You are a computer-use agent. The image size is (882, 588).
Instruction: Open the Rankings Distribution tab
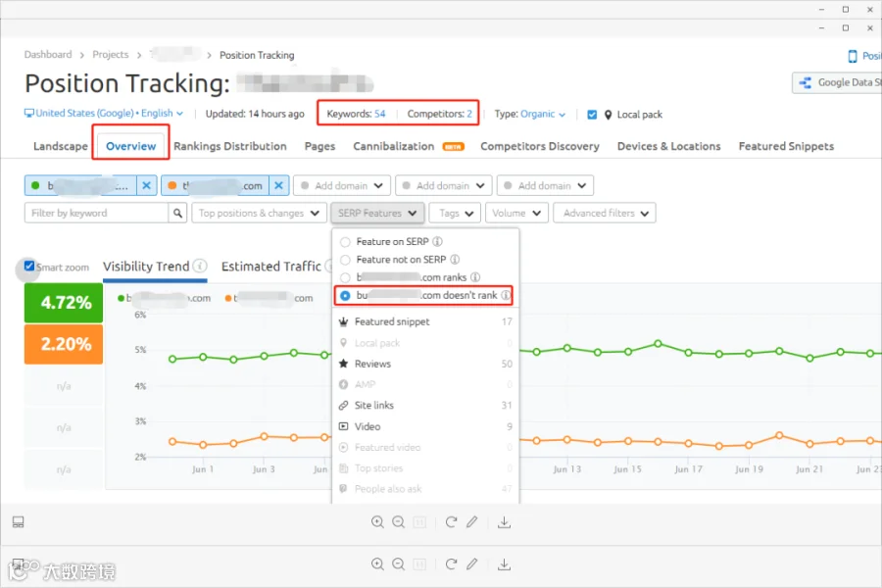click(230, 146)
